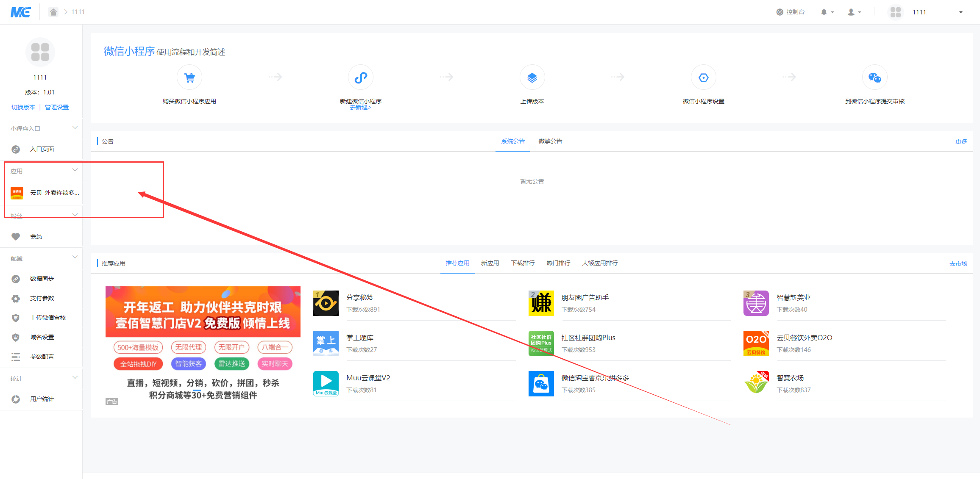Open 域名设置 in sidebar
The image size is (980, 479).
tap(41, 337)
